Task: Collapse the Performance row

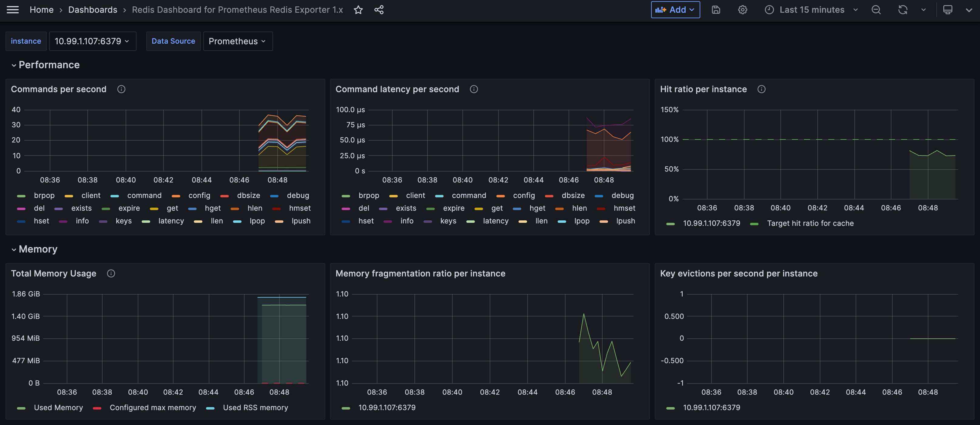Action: coord(49,65)
